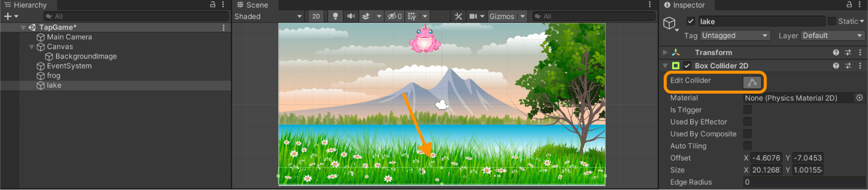Toggle lake GameObject active checkbox
868x190 pixels.
coord(691,21)
